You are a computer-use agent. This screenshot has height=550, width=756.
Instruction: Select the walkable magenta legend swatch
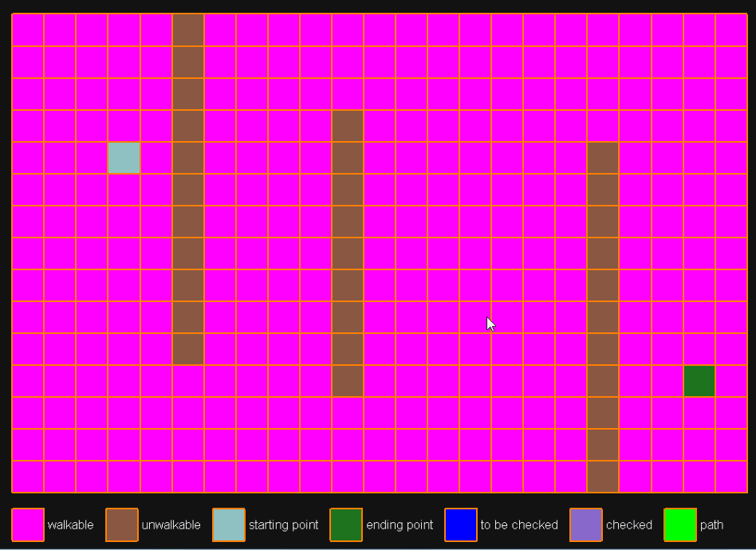28,524
